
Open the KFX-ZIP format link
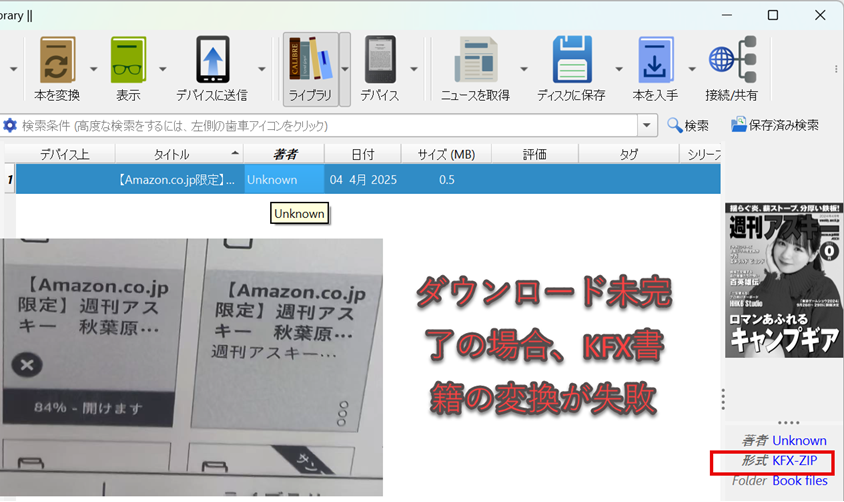[x=794, y=461]
